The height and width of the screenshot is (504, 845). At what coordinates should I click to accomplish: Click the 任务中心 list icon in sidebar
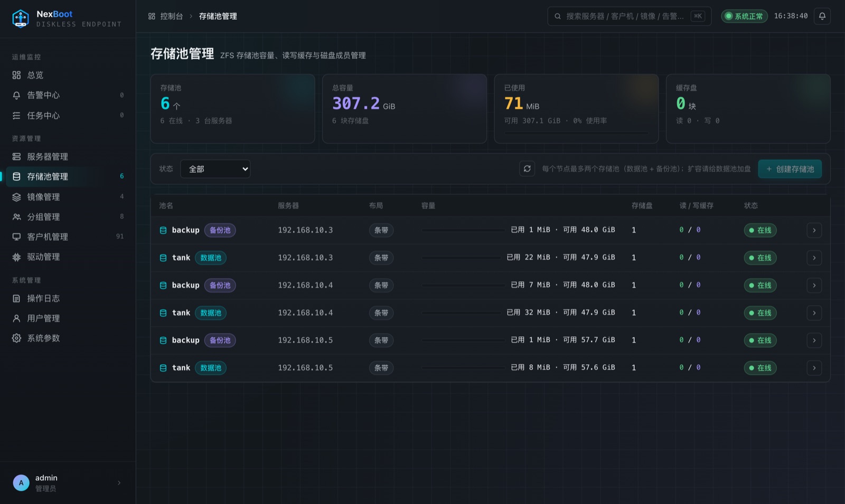click(x=16, y=116)
